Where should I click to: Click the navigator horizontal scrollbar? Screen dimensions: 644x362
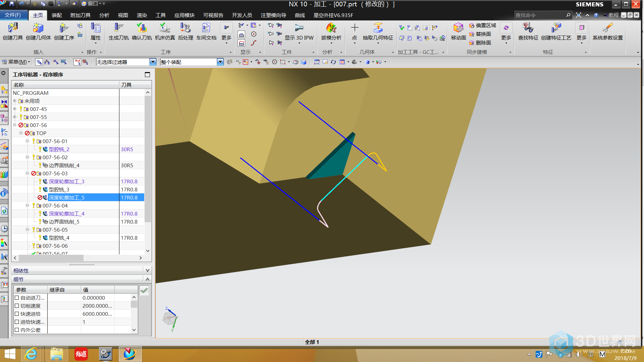click(51, 258)
